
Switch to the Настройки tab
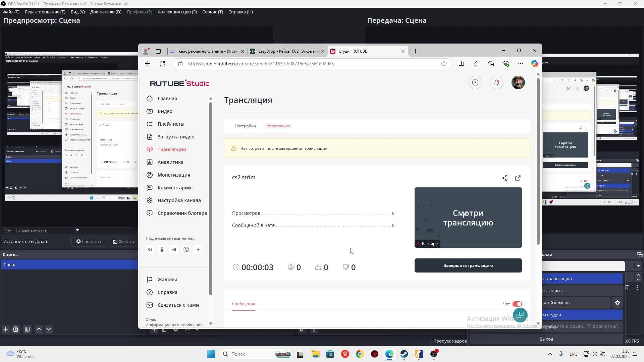(245, 126)
